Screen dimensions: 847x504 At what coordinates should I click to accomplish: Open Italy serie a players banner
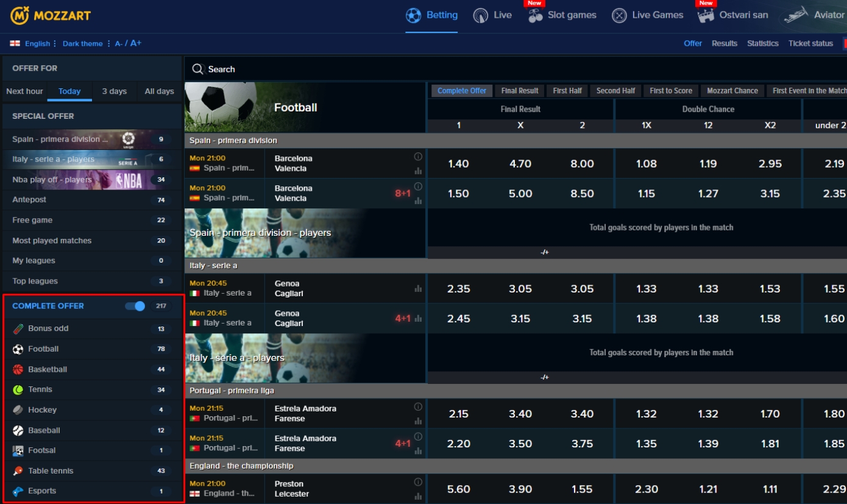coord(305,358)
